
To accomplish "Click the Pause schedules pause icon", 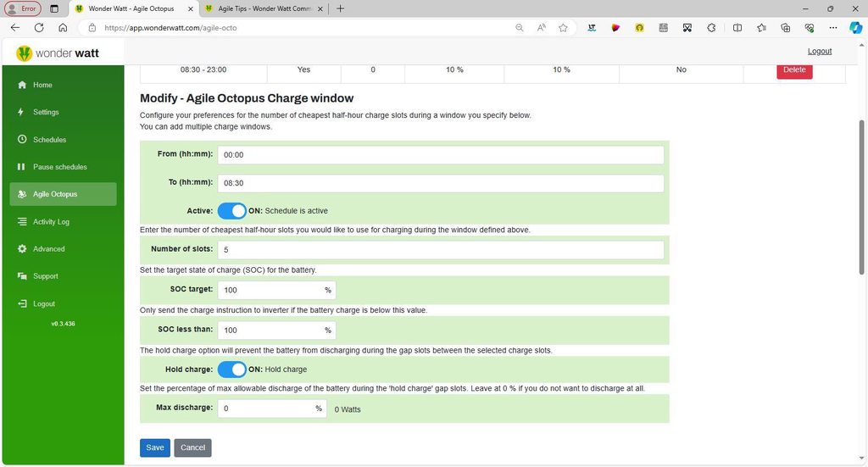I will 21,167.
